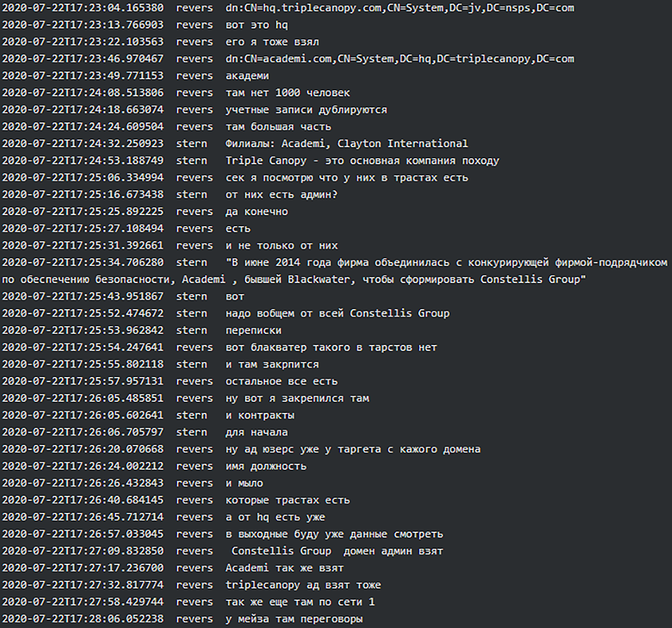The width and height of the screenshot is (672, 628).
Task: Click the message "и контракты"
Action: coord(259,415)
